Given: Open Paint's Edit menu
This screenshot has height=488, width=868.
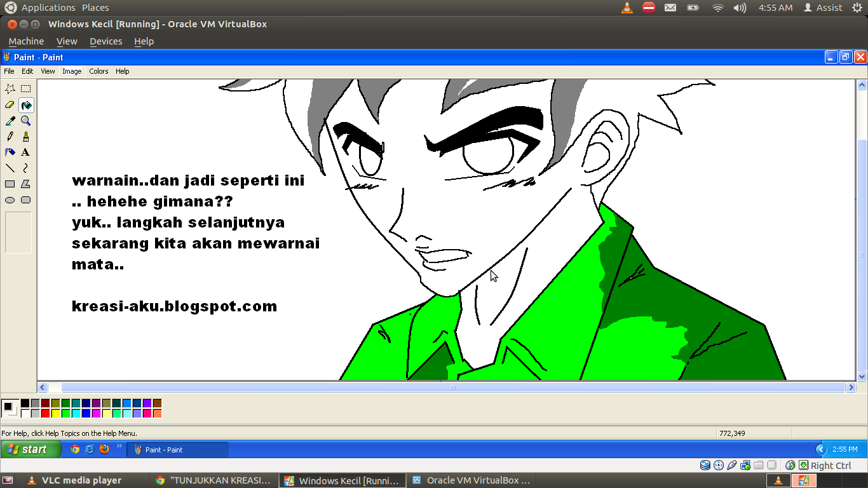Looking at the screenshot, I should (27, 71).
